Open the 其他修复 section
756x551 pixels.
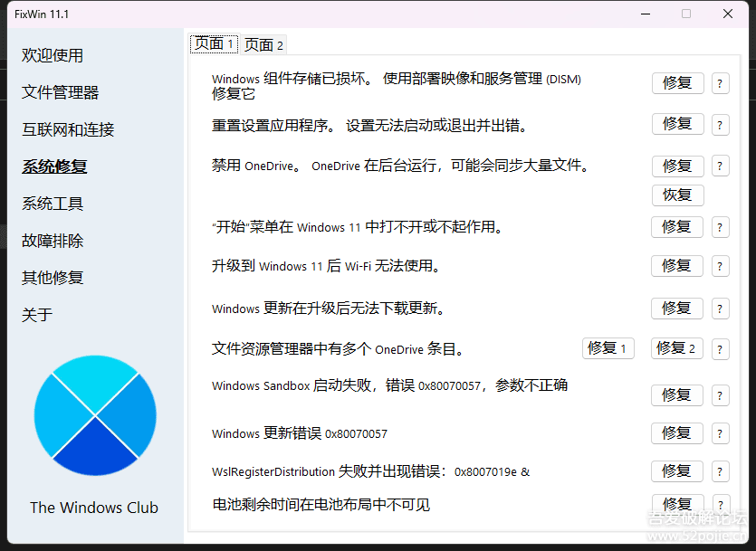pyautogui.click(x=53, y=278)
